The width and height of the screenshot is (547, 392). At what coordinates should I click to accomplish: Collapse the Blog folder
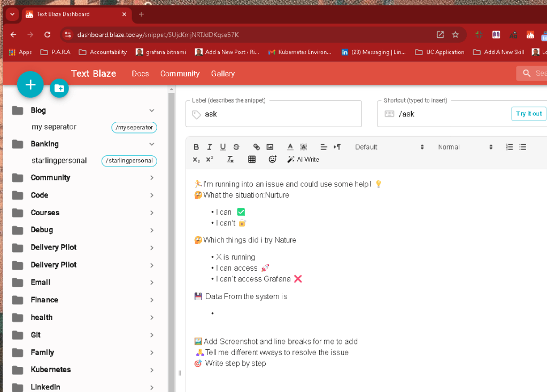[152, 111]
